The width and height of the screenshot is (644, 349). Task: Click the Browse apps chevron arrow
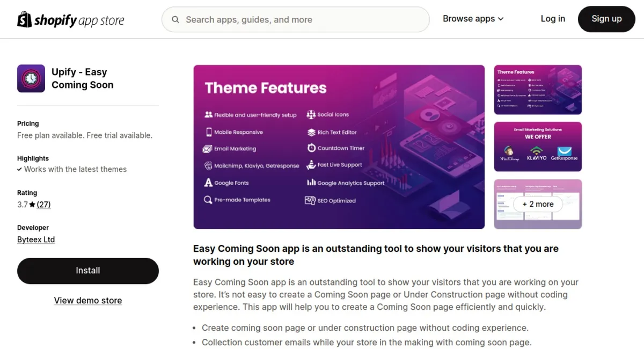(x=501, y=19)
